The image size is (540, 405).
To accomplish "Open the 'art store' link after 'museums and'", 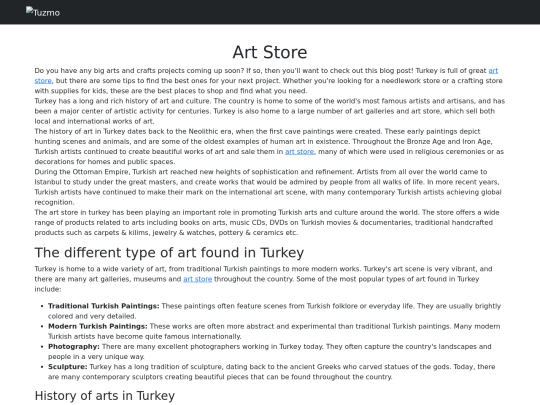I will [x=197, y=279].
